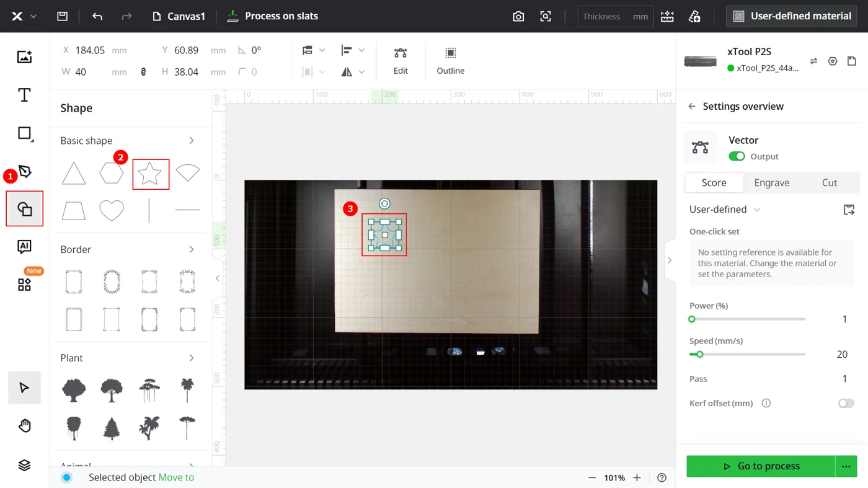Redo the last undone action
The height and width of the screenshot is (488, 868).
pos(126,16)
